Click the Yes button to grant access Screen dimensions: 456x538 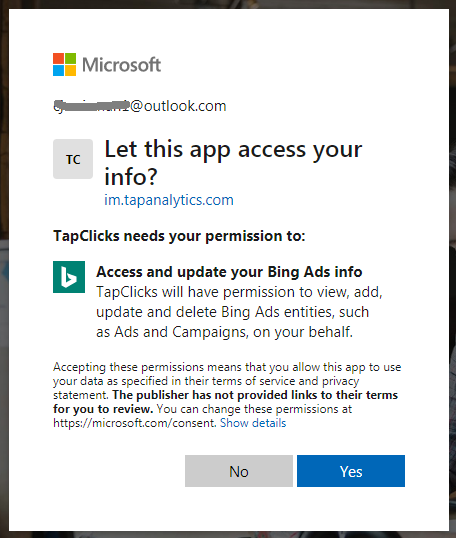pos(351,471)
